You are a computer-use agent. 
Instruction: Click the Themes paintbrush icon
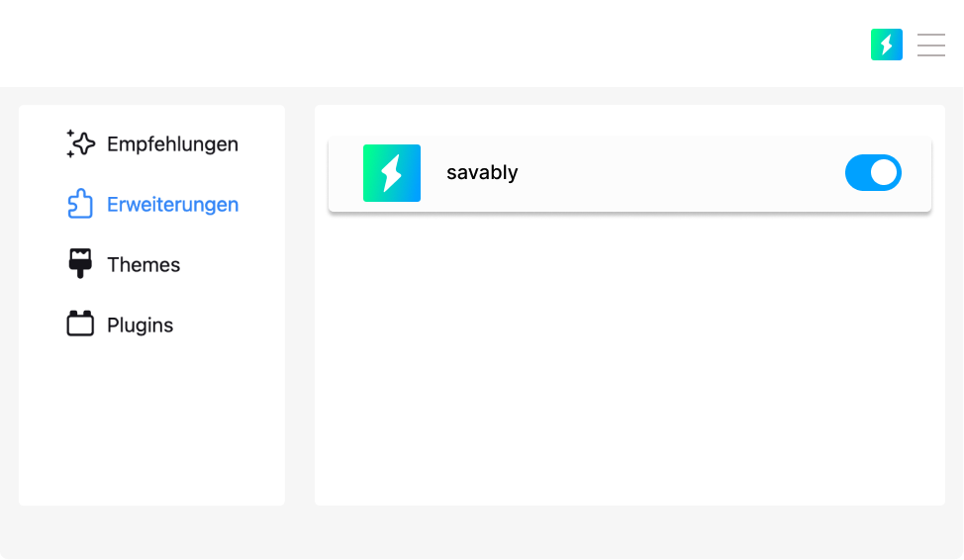tap(80, 264)
